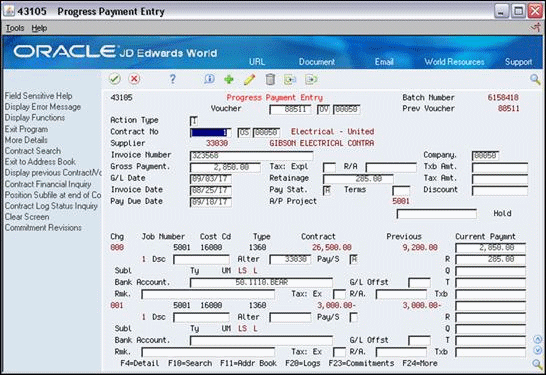This screenshot has width=546, height=375.
Task: Select Display previous Contract/Voucher option
Action: (x=53, y=173)
